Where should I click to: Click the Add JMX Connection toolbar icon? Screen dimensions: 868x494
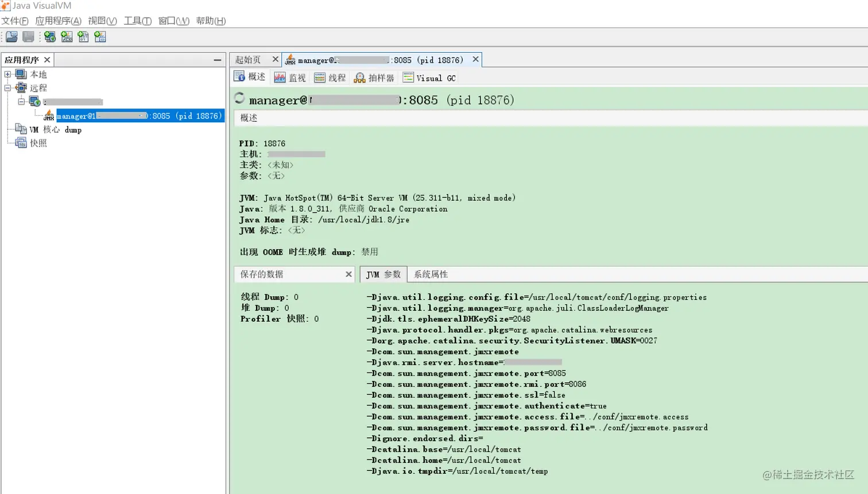[67, 37]
